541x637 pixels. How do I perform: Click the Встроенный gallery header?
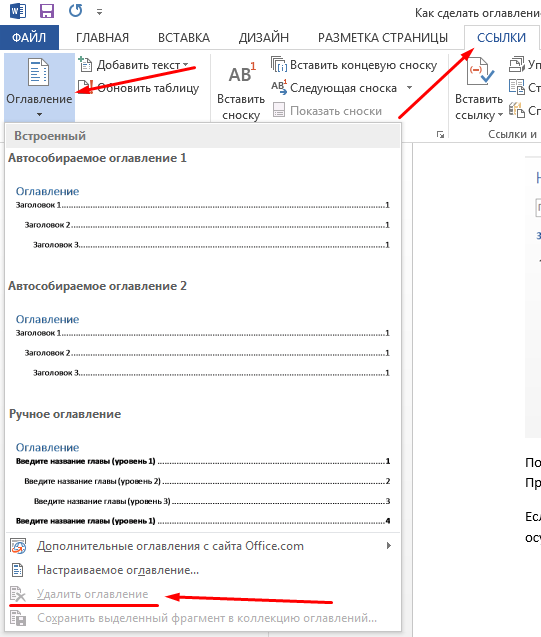pos(203,136)
